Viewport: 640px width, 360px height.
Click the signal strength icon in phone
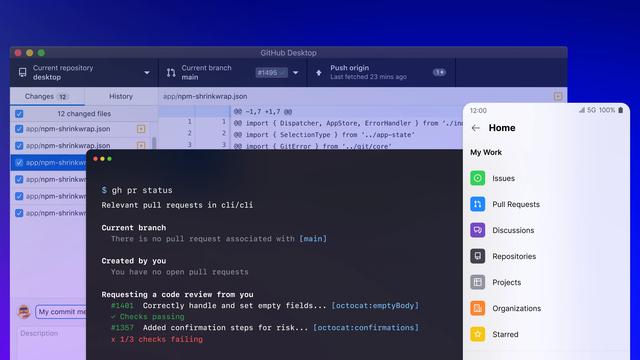click(582, 110)
